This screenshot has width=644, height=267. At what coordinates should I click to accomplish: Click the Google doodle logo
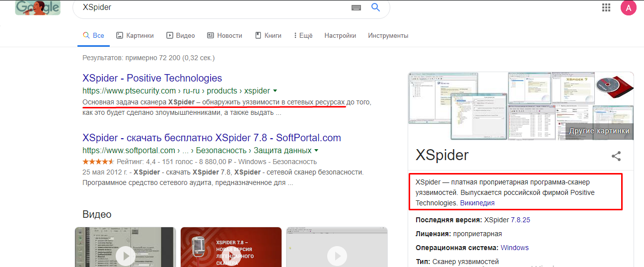pyautogui.click(x=38, y=7)
